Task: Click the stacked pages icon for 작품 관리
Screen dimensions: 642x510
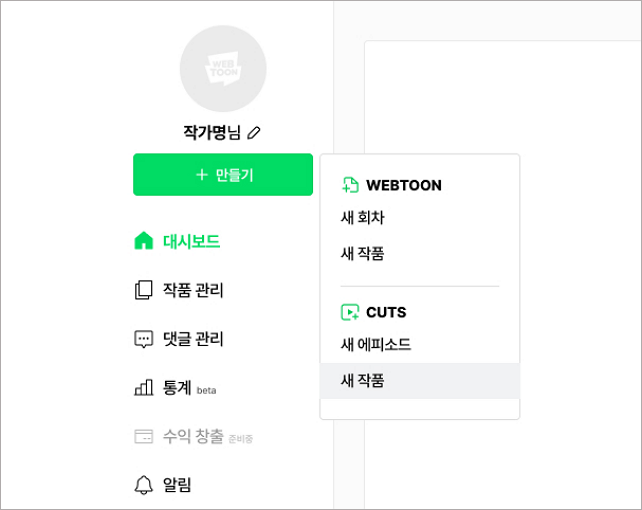Action: click(x=144, y=290)
